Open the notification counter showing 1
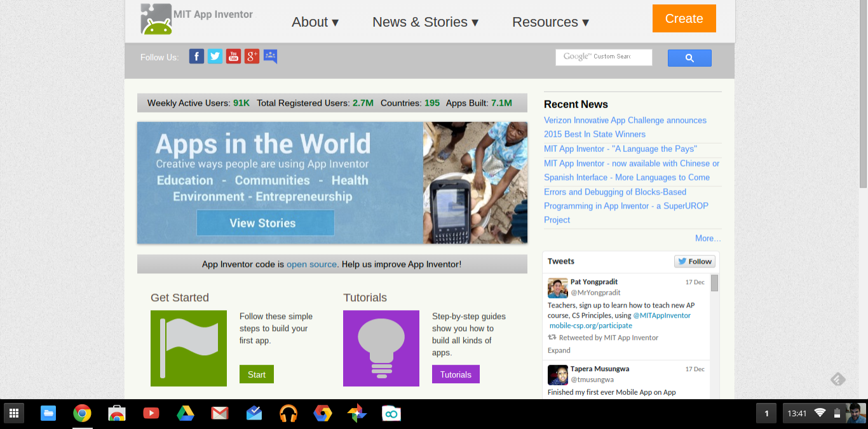868x429 pixels. pos(766,414)
